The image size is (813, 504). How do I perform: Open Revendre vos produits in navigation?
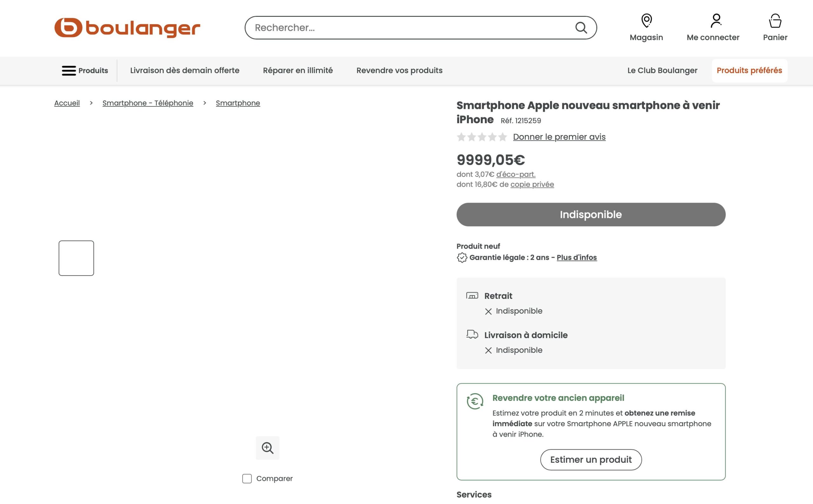(x=399, y=70)
